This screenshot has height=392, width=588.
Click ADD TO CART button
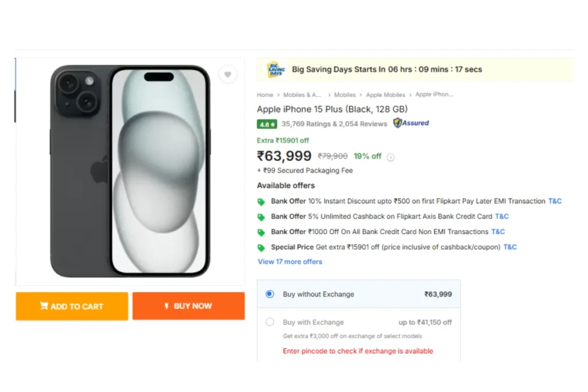[x=72, y=306]
